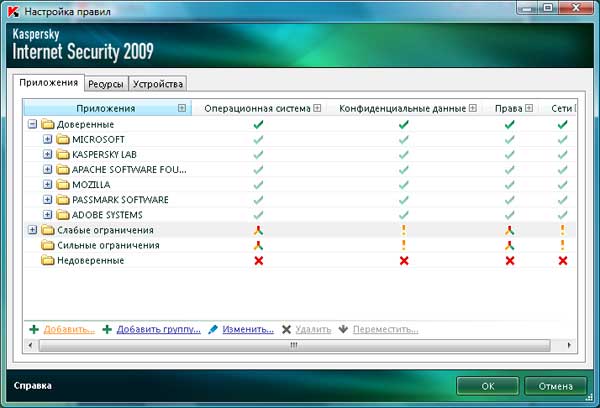Viewport: 600px width, 408px height.
Task: Expand the Операционная система column header
Action: click(317, 108)
